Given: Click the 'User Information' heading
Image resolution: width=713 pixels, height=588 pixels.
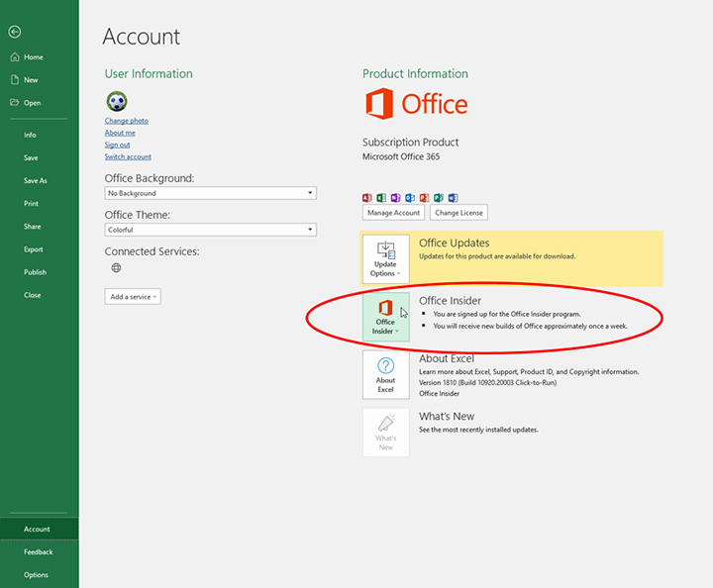Looking at the screenshot, I should [149, 73].
